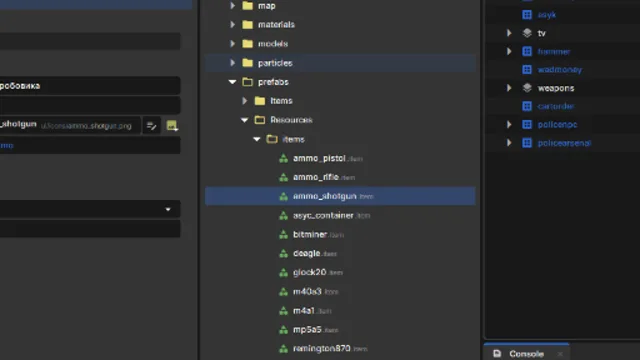Click the Console tab document icon
The height and width of the screenshot is (360, 640).
point(497,353)
